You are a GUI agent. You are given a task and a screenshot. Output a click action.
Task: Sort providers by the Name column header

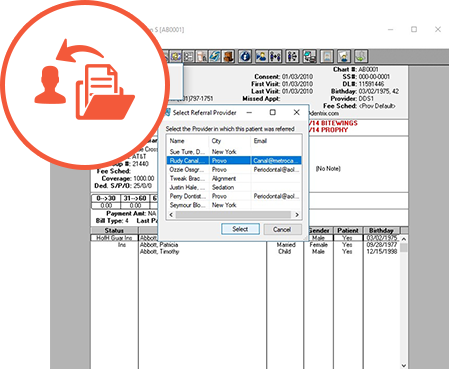[188, 141]
